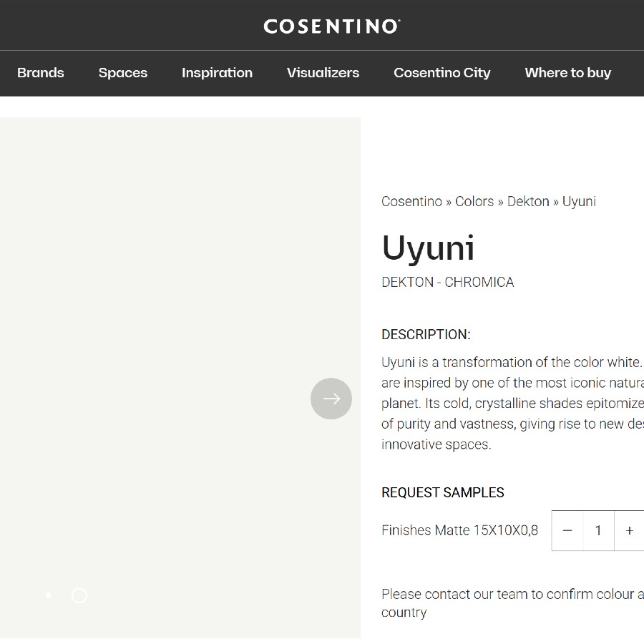Open Cosentino City from the navigation
The height and width of the screenshot is (644, 644).
pos(441,73)
